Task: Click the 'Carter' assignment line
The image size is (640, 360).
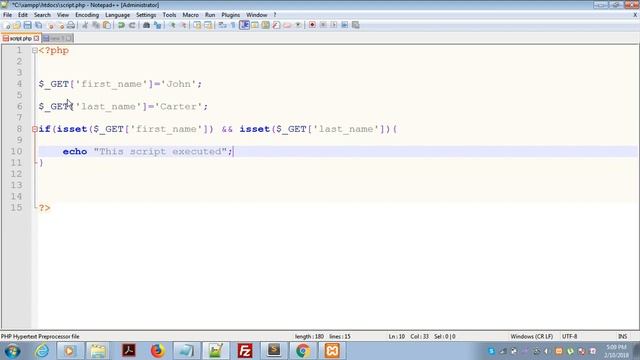Action: point(123,107)
